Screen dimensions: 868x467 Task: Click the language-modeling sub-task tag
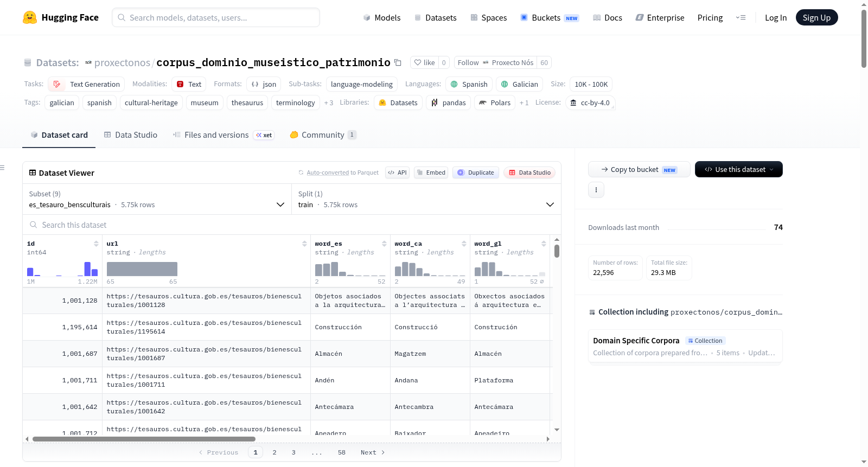pyautogui.click(x=361, y=84)
